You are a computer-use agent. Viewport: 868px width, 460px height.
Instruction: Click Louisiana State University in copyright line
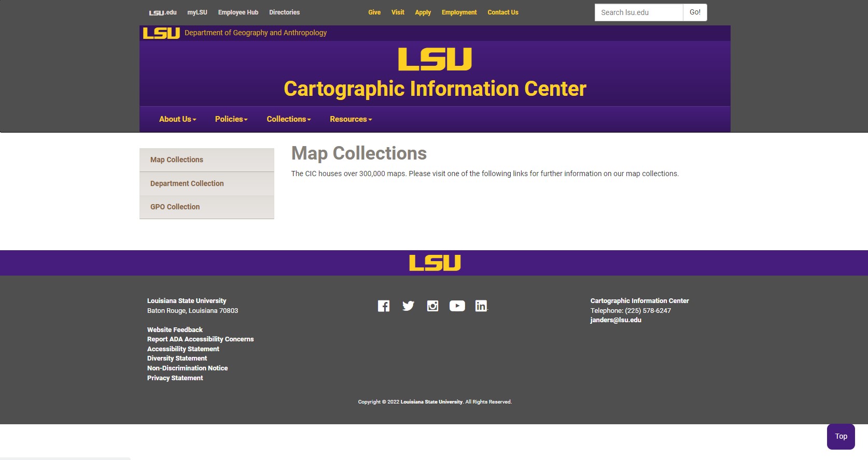(431, 402)
